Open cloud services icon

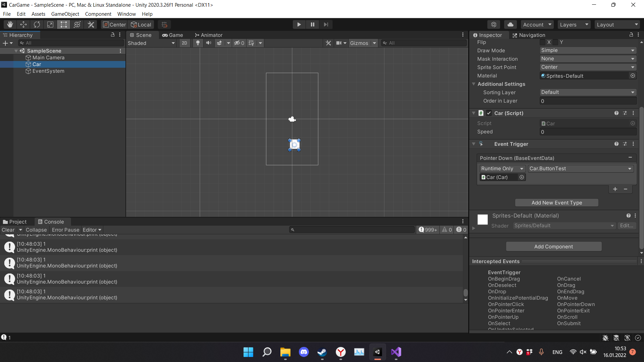coord(510,24)
